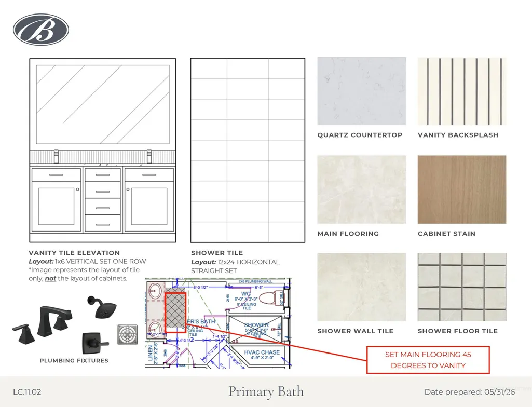
Task: Select the Quartz Countertop swatch
Action: coord(361,91)
